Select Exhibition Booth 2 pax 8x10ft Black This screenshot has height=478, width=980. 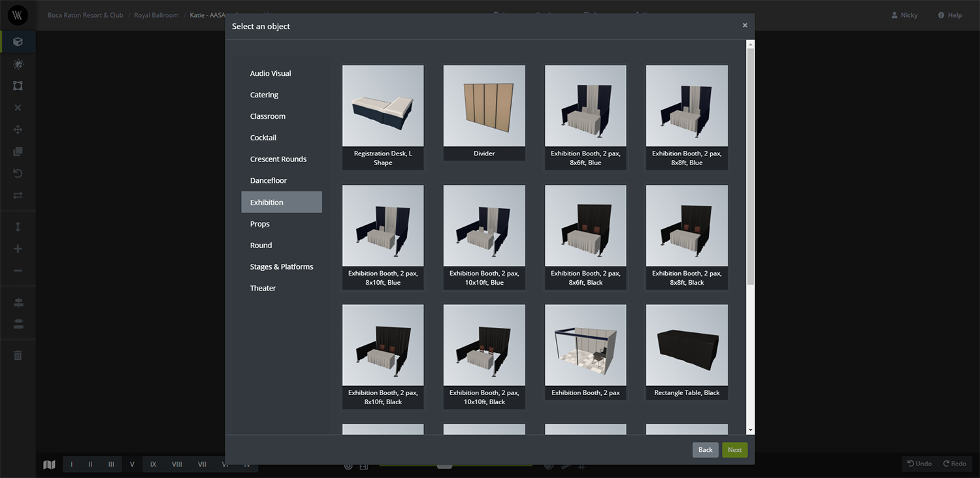point(383,357)
